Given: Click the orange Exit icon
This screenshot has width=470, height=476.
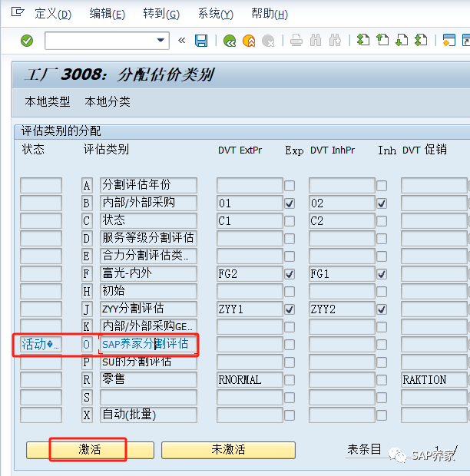Looking at the screenshot, I should (x=249, y=41).
